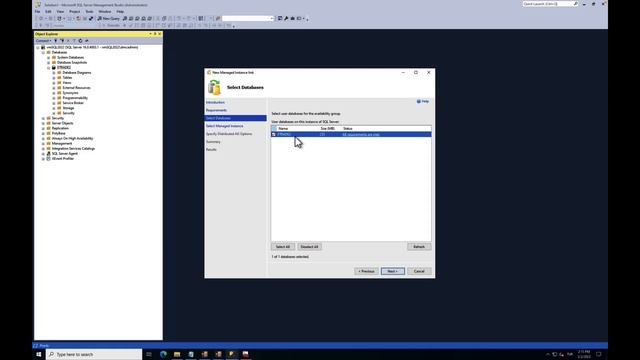This screenshot has height=360, width=640.
Task: Open the notification center icon in system tray
Action: (599, 354)
